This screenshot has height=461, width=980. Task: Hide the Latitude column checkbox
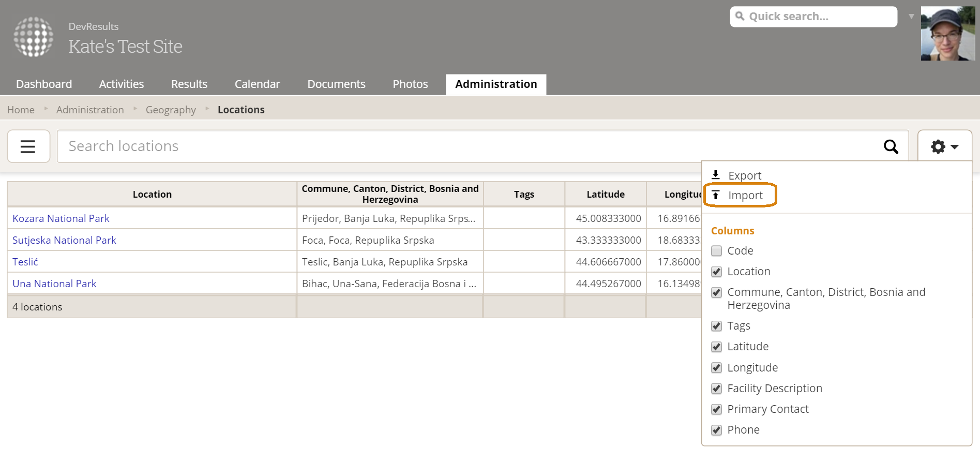[717, 347]
